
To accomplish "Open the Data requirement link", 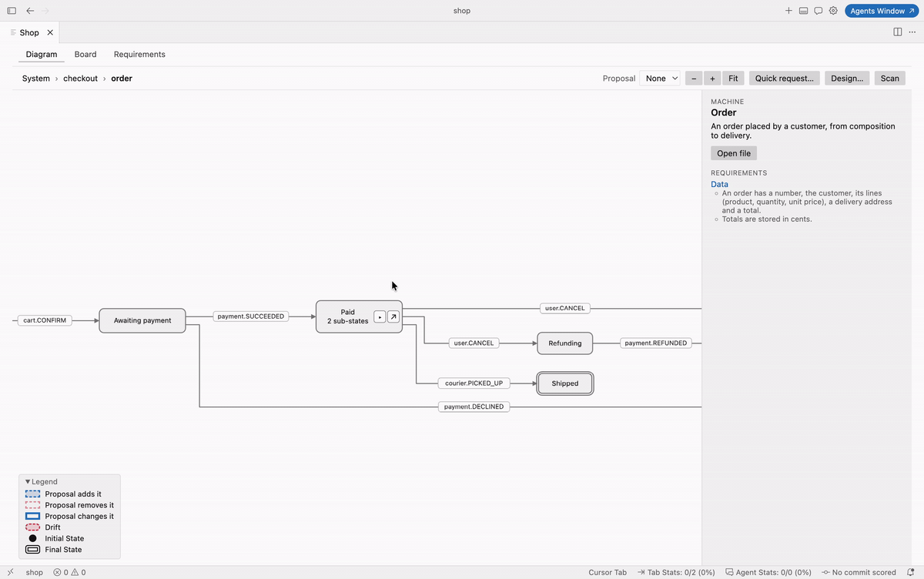I will coord(719,185).
